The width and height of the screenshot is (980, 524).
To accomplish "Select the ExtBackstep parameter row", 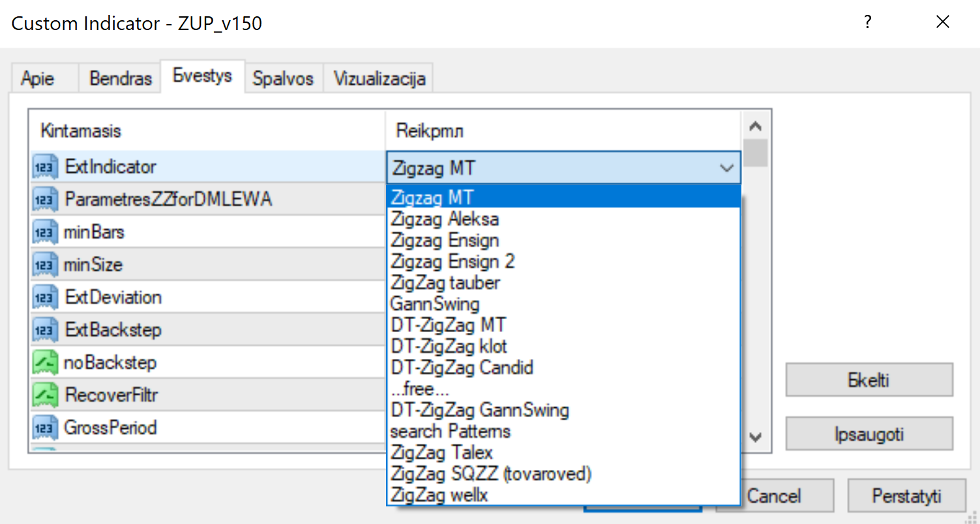I will coord(207,330).
